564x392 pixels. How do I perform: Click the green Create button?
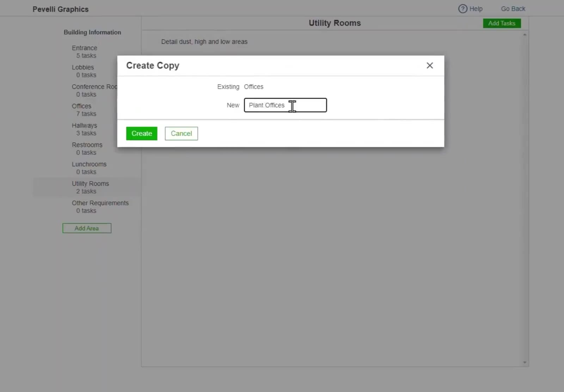point(142,134)
